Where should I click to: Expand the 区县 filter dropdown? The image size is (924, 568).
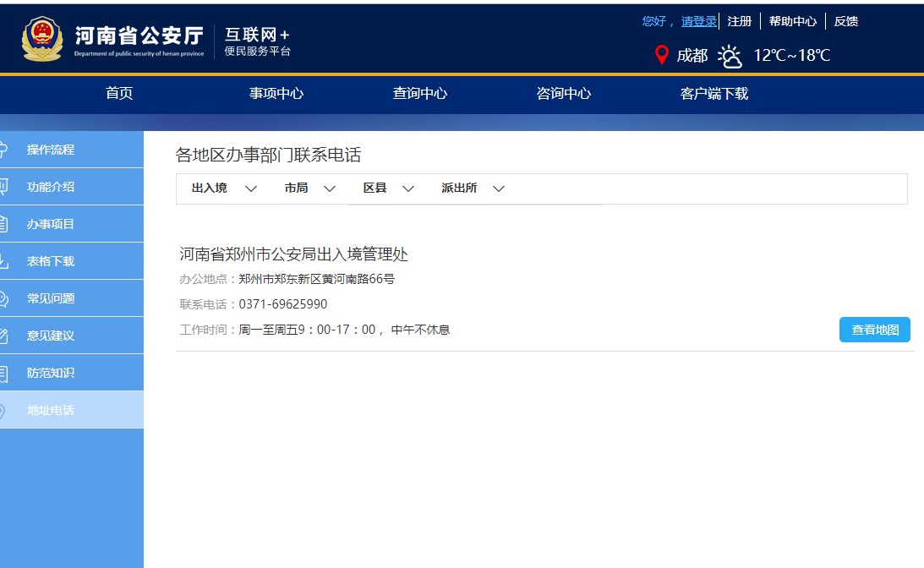(x=390, y=188)
